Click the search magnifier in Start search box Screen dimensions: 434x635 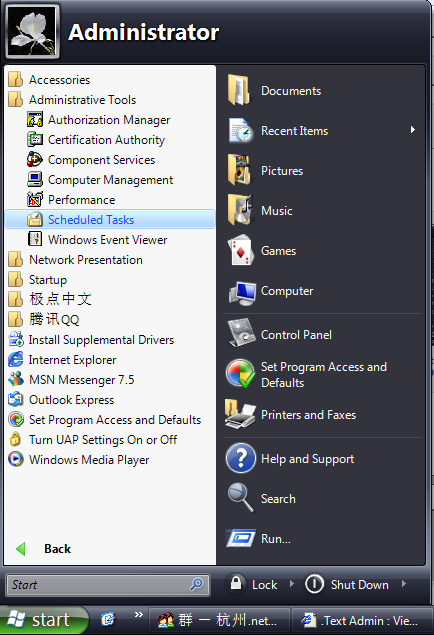point(197,584)
